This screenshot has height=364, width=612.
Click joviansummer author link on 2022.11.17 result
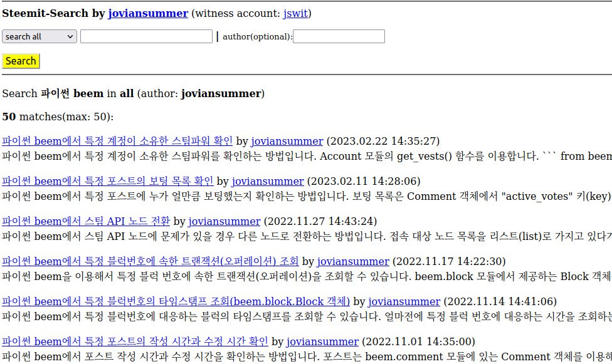click(x=353, y=261)
